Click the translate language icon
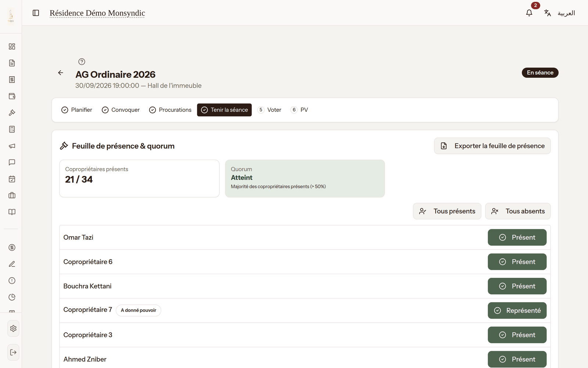 pos(548,13)
